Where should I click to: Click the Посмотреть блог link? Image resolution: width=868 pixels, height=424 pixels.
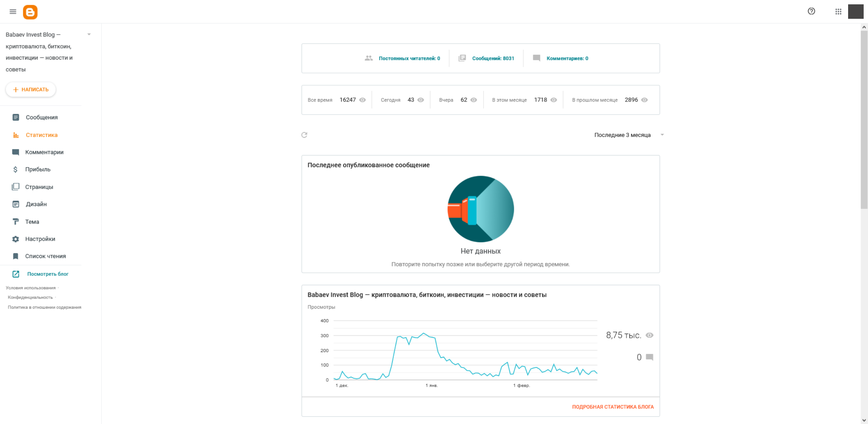pyautogui.click(x=48, y=274)
